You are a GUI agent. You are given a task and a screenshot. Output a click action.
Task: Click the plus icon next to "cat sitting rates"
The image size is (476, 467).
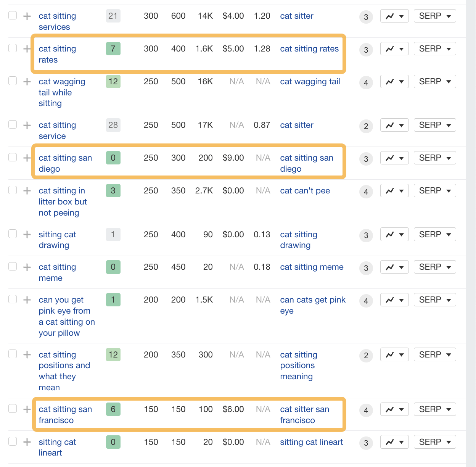(x=26, y=48)
